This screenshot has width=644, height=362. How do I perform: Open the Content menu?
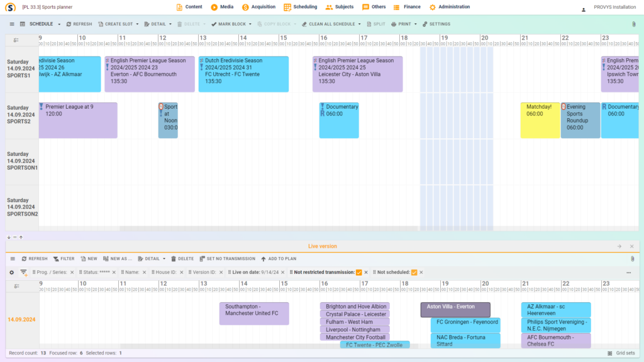tap(189, 7)
